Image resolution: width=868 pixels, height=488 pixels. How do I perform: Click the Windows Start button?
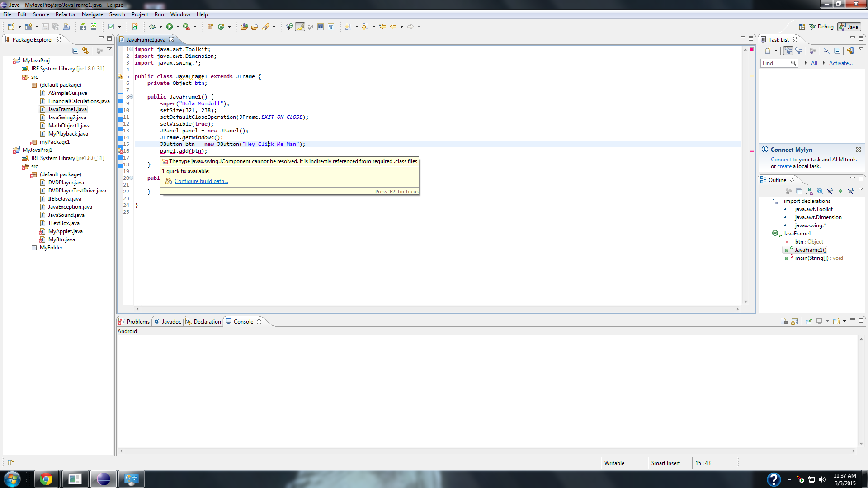(12, 479)
